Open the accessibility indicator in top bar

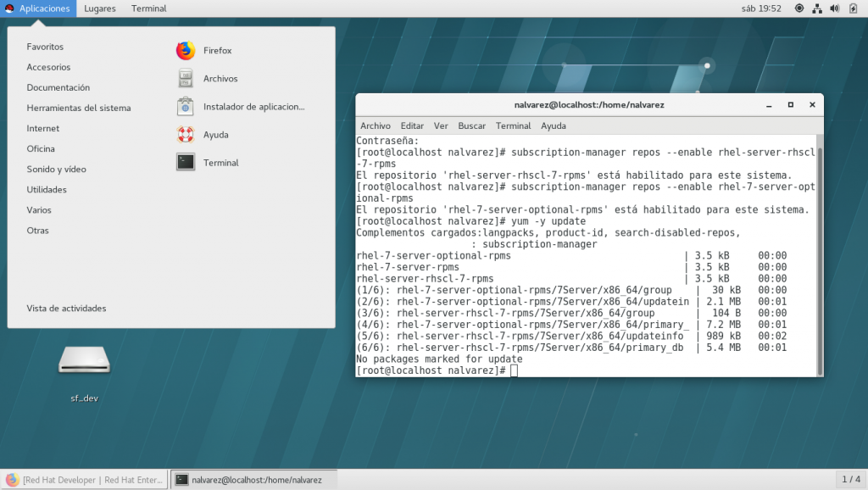pyautogui.click(x=798, y=8)
